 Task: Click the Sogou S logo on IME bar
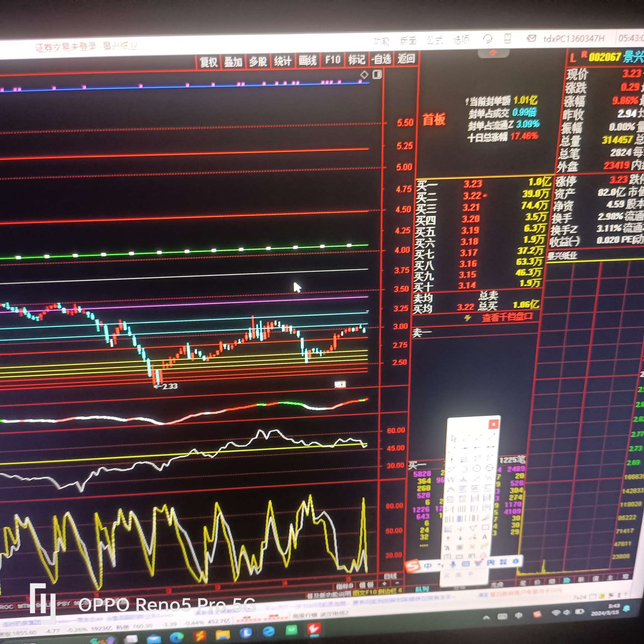coord(412,566)
